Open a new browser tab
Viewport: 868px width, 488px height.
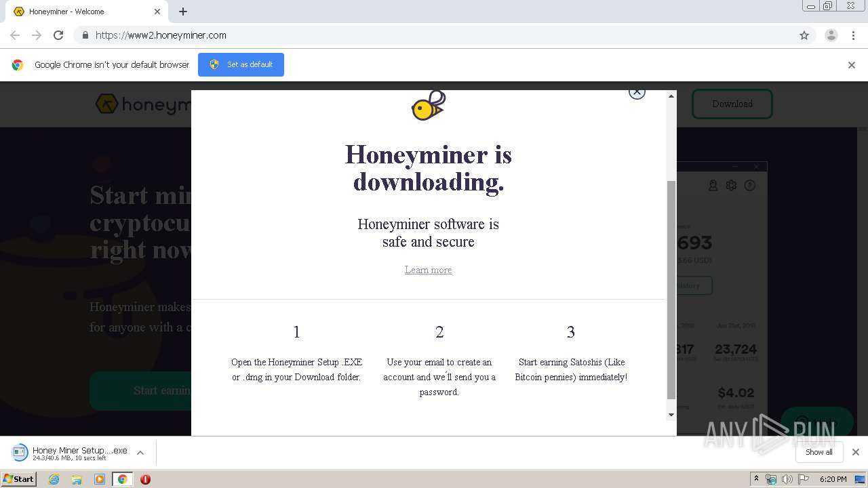pyautogui.click(x=183, y=12)
